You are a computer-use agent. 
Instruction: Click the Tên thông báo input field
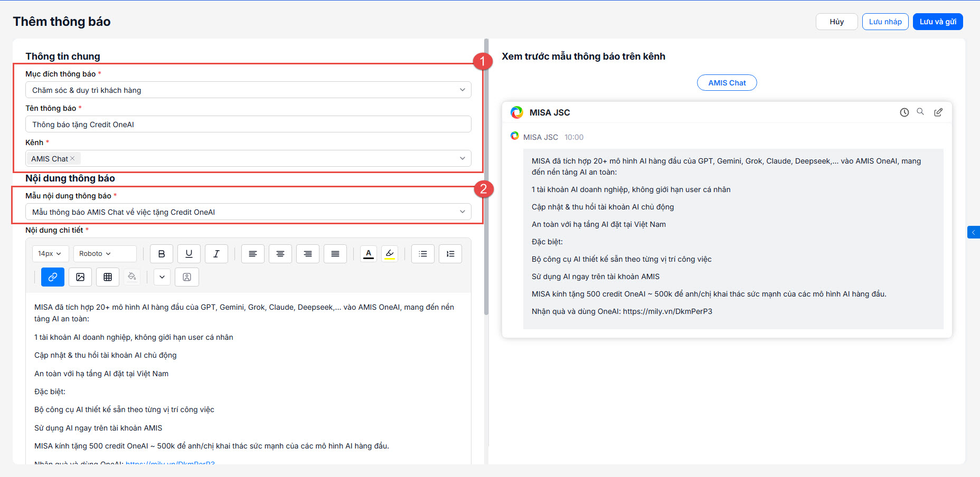pyautogui.click(x=248, y=125)
